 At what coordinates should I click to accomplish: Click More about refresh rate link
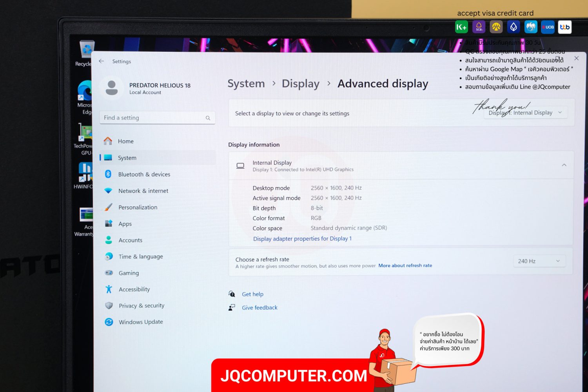click(405, 265)
